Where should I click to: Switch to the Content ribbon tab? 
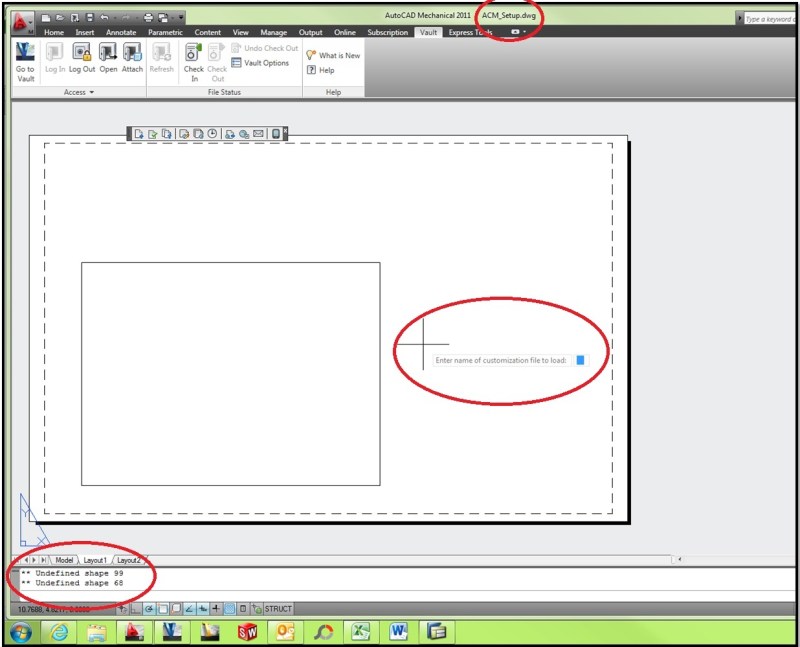[x=207, y=32]
